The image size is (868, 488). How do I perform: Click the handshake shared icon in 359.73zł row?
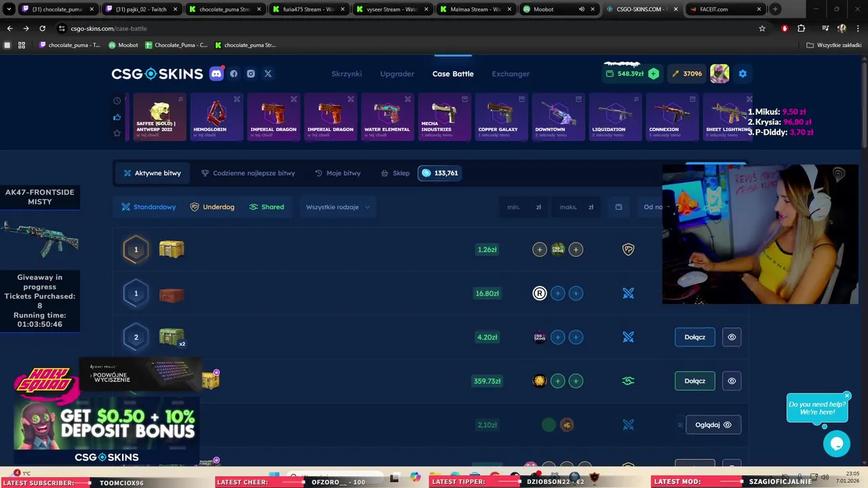click(629, 381)
